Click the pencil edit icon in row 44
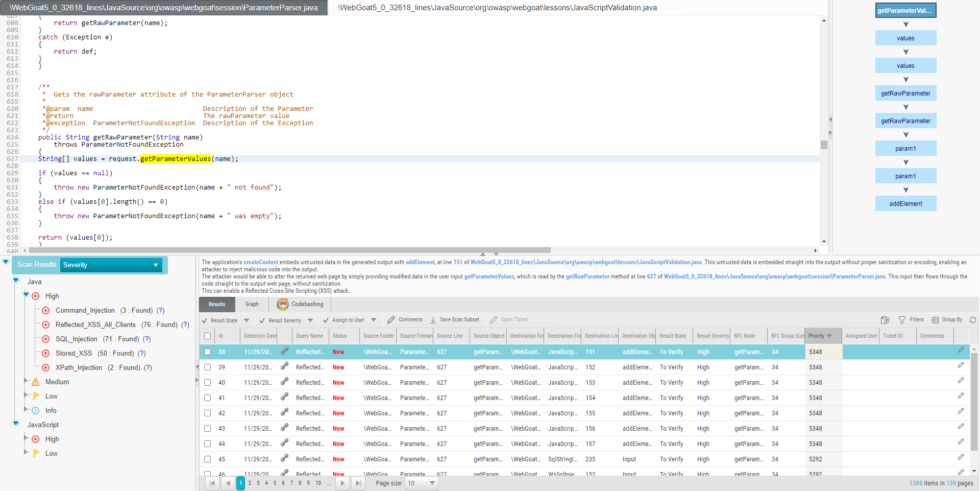Screen dimensions: 980x491 tap(961, 442)
